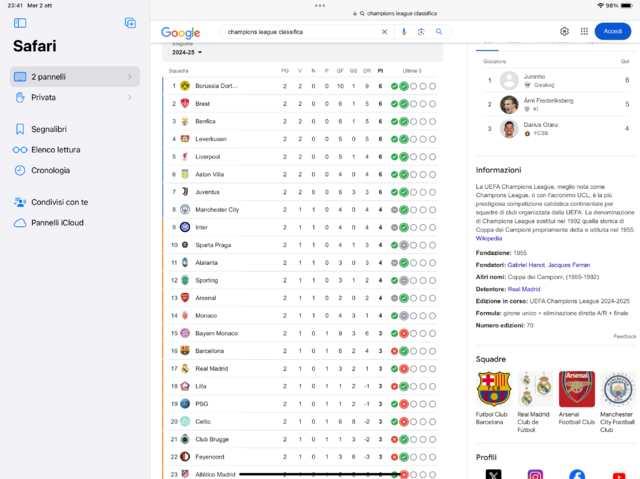Tap Safari address bar
Viewport: 640px width, 479px height.
[395, 13]
